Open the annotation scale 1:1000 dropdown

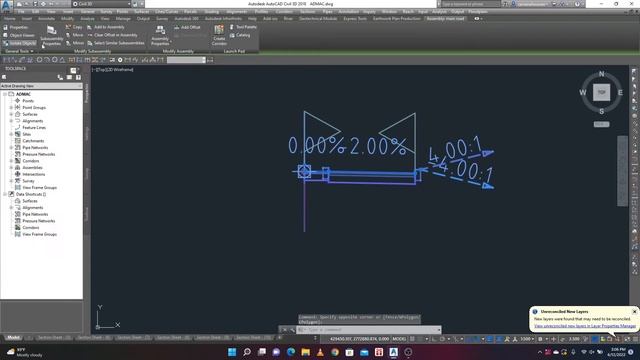point(527,339)
